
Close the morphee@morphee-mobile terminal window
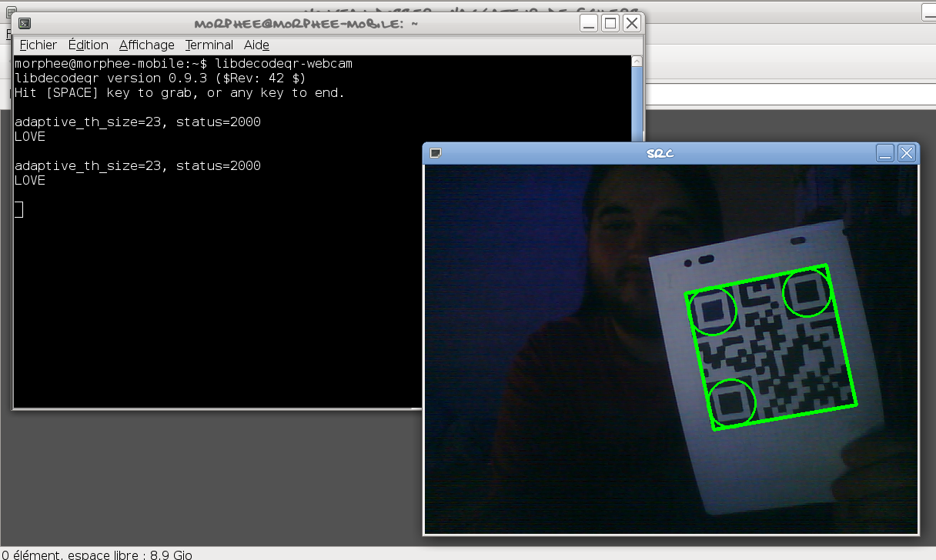[632, 23]
